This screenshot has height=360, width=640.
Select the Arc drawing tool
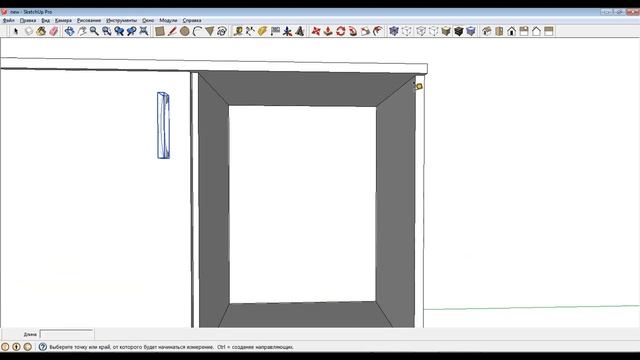[197, 31]
